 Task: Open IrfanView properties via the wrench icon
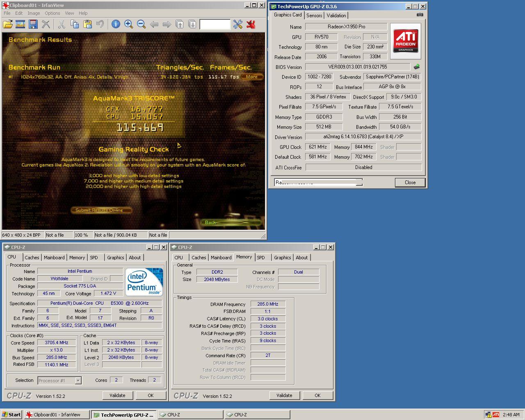click(x=238, y=24)
